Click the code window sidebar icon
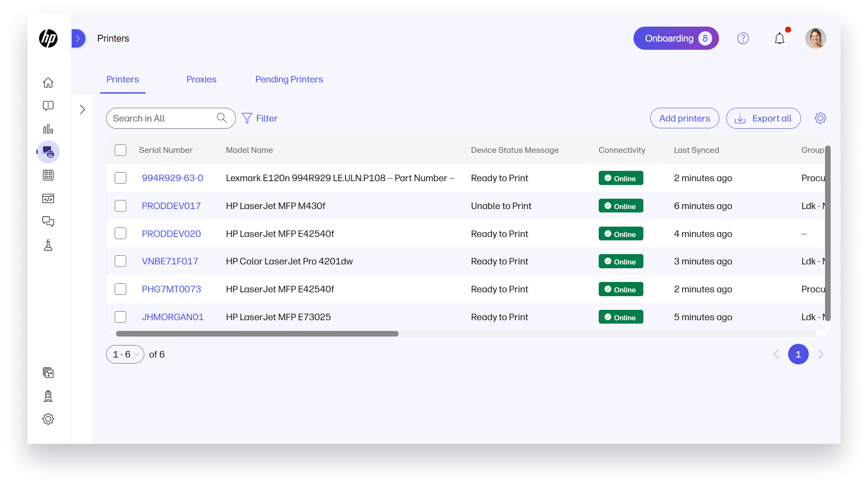The width and height of the screenshot is (868, 485). coord(48,198)
